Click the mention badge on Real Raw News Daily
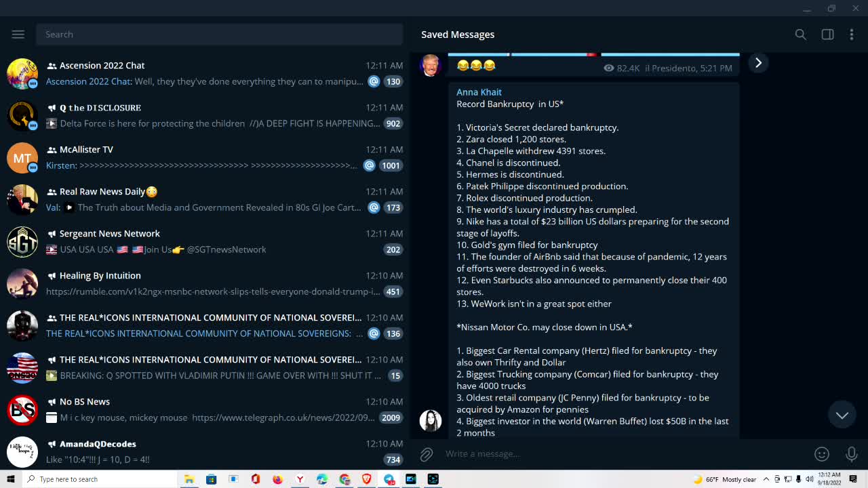 click(x=374, y=207)
